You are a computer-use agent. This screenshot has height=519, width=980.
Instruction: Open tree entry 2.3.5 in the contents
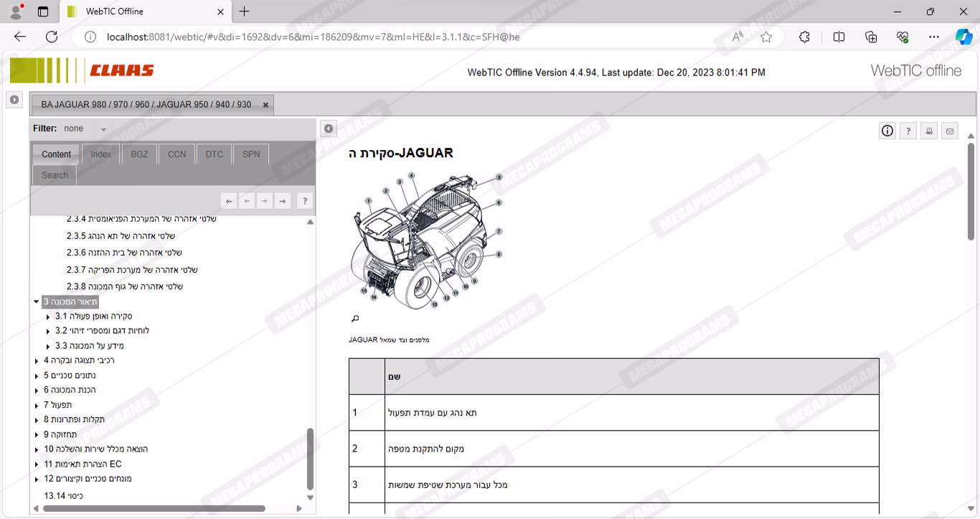[121, 235]
